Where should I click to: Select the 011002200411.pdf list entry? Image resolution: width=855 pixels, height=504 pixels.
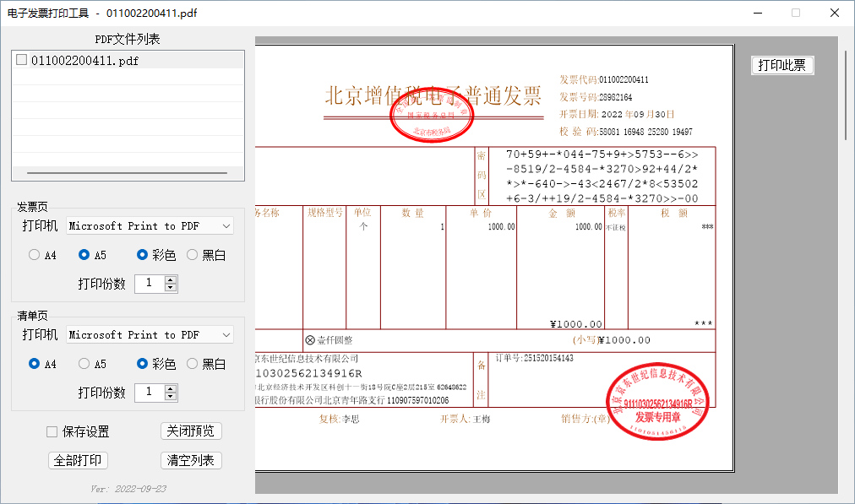(x=84, y=59)
